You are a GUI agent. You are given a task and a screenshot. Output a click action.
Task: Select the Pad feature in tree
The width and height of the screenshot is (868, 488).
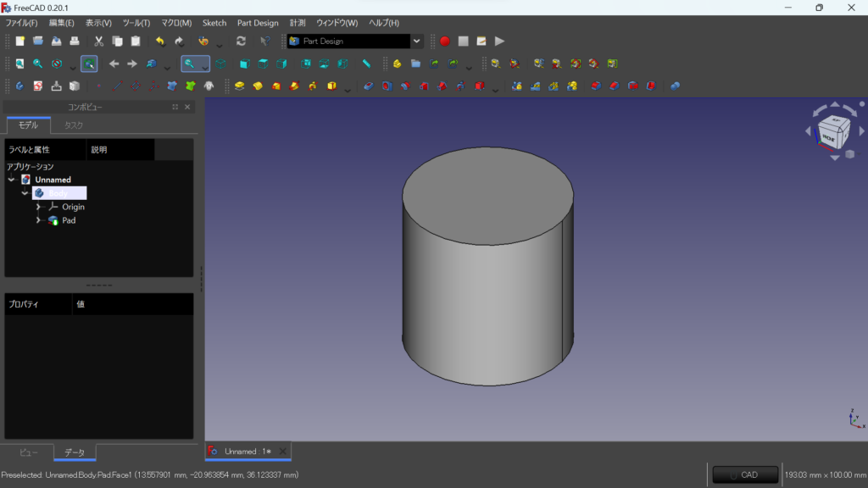[x=69, y=220]
